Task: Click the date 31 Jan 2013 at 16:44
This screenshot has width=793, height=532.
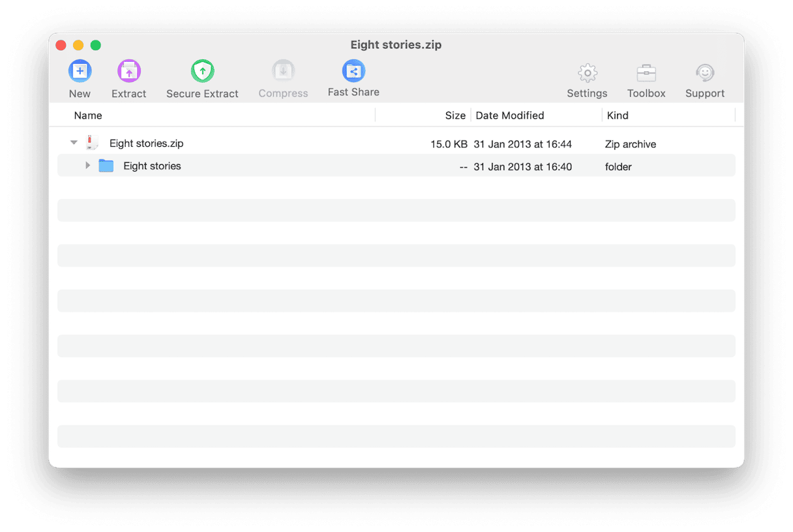Action: 522,144
